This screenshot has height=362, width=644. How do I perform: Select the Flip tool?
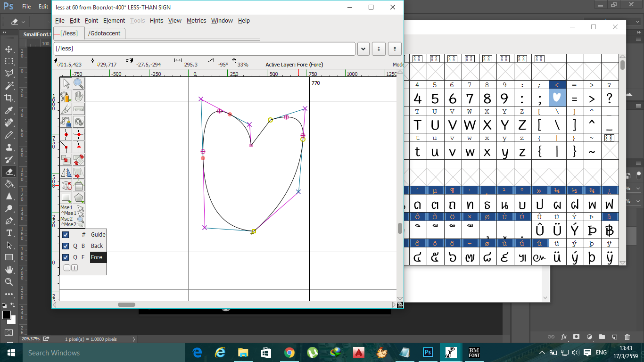coord(66,173)
